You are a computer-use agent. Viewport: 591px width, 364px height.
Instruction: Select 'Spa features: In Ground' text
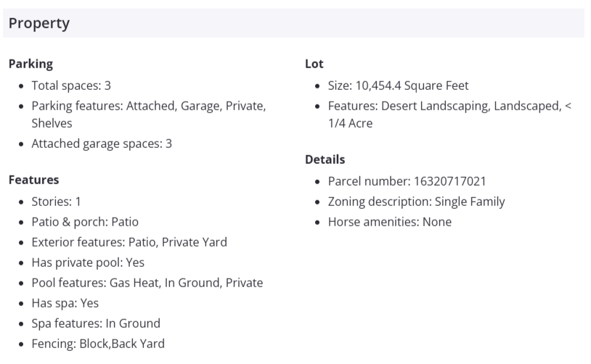(96, 323)
